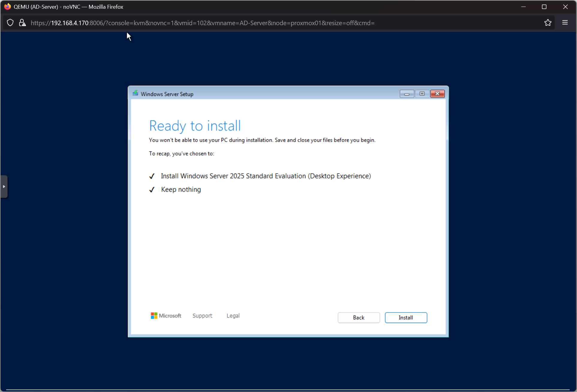Viewport: 577px width, 392px height.
Task: Click the Install button
Action: [x=406, y=318]
